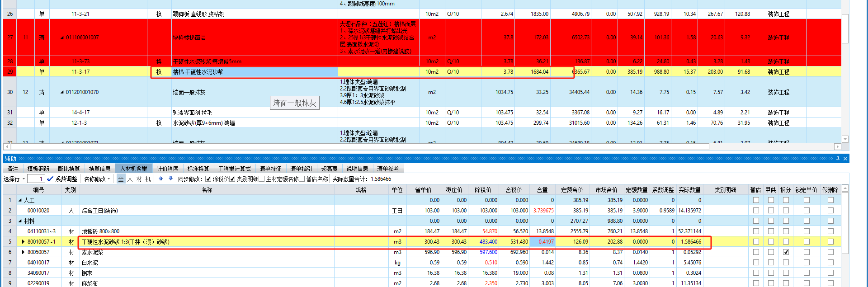Image resolution: width=868 pixels, height=287 pixels.
Task: Uncheck 拆分 checkbox for 素水泥浆 row
Action: [x=786, y=252]
